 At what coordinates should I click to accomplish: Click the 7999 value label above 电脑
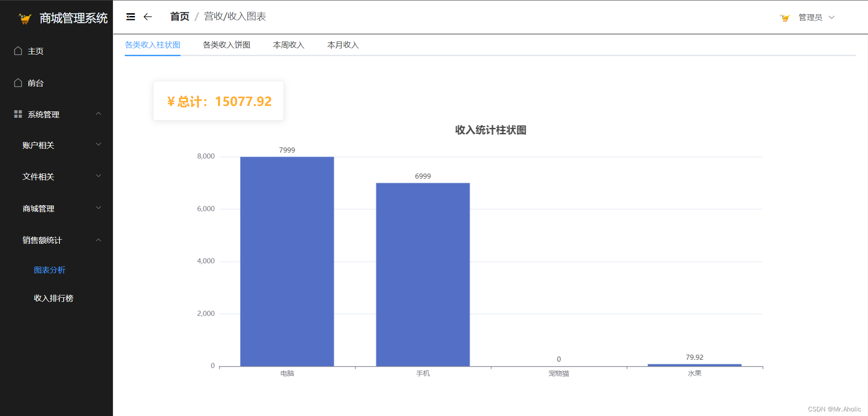point(287,150)
